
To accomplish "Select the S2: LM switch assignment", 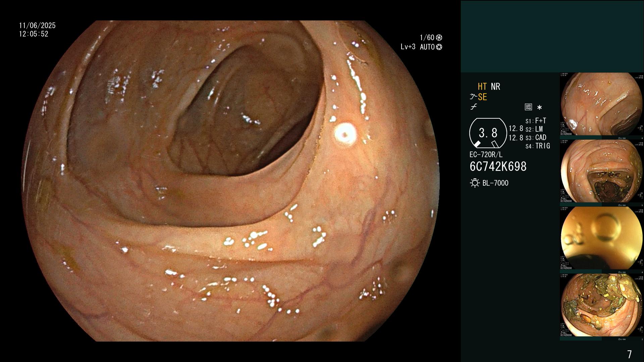I will tap(534, 129).
